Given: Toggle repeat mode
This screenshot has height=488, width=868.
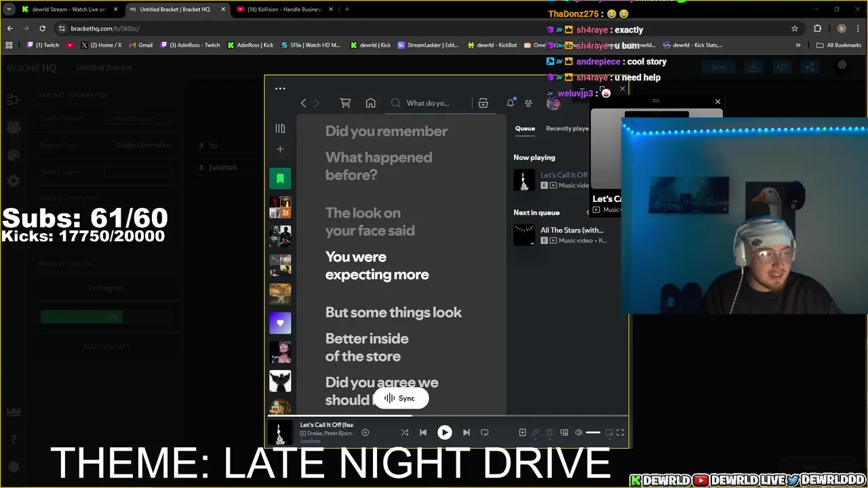Looking at the screenshot, I should (x=484, y=432).
